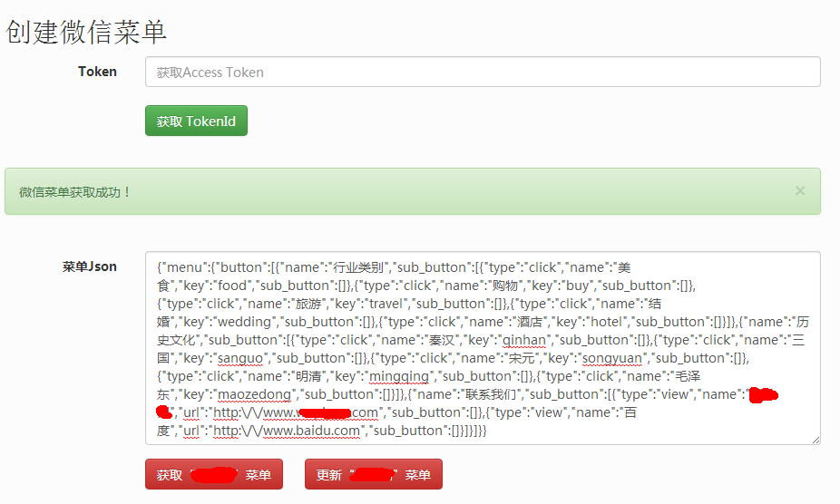Click the www.baidu.com url in the JSON
The image size is (840, 504).
point(311,431)
